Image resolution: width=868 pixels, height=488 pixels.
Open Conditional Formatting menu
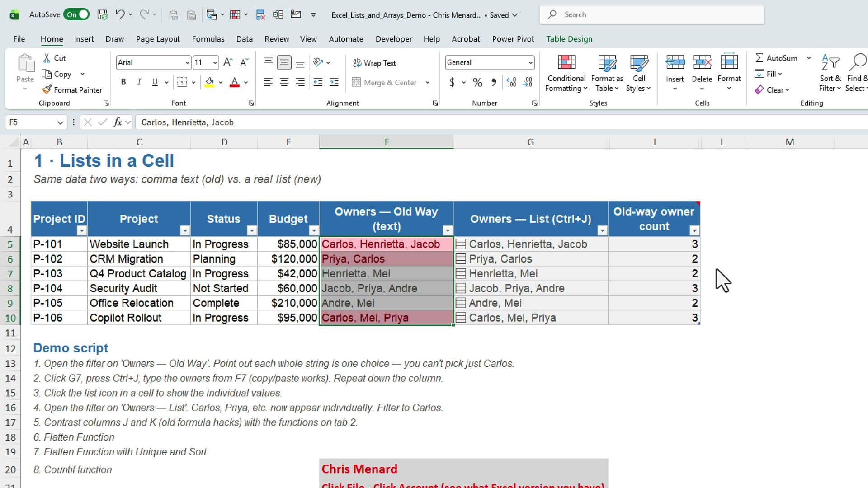pyautogui.click(x=566, y=73)
